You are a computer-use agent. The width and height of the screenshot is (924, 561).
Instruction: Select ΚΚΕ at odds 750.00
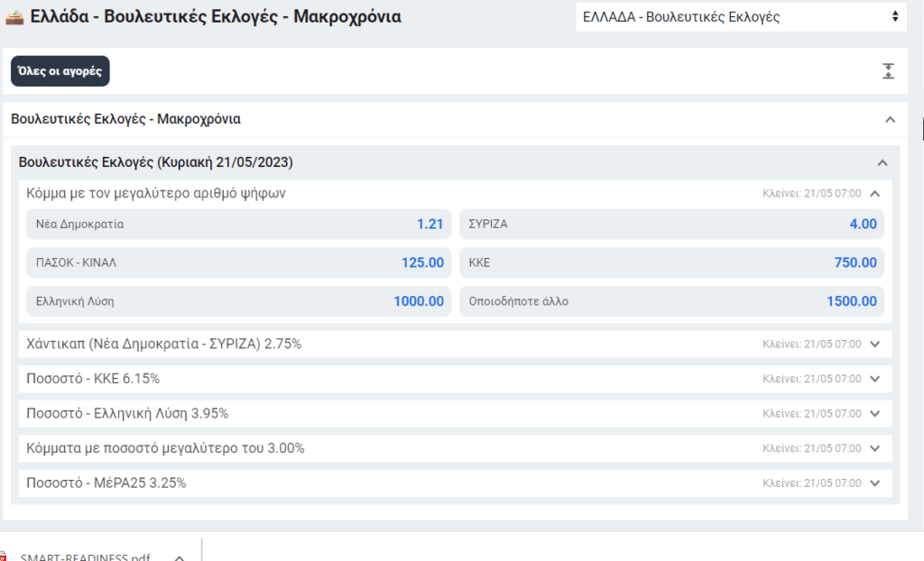[671, 262]
